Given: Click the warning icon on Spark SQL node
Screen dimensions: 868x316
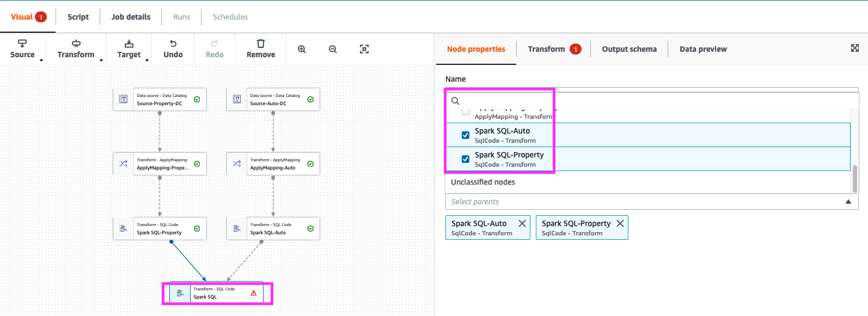Looking at the screenshot, I should click(254, 293).
